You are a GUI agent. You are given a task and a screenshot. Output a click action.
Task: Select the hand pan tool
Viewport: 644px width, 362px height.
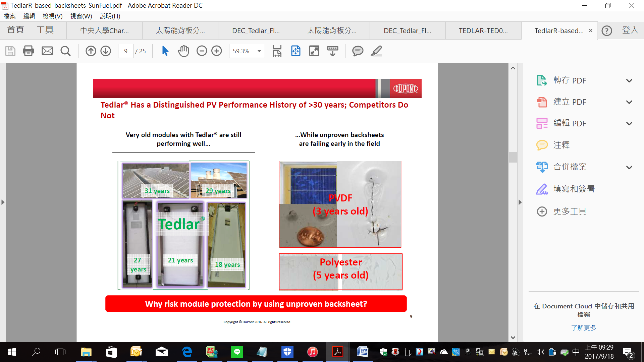tap(183, 51)
